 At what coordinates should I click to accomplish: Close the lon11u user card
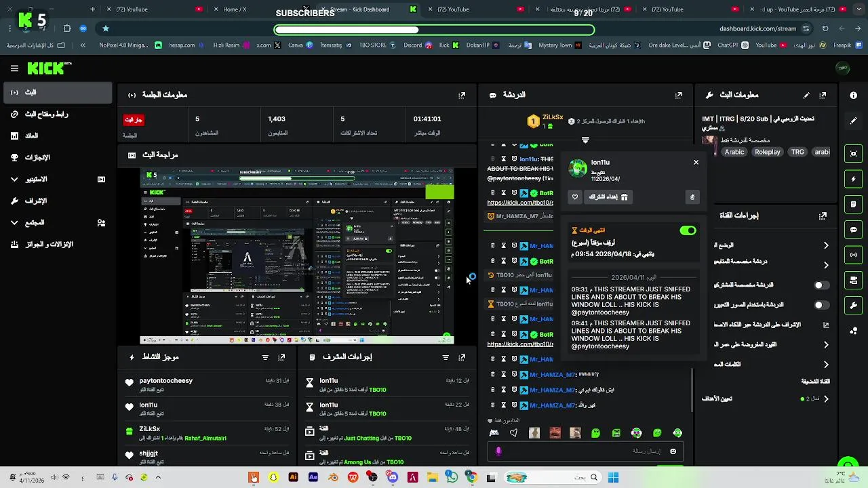click(696, 163)
